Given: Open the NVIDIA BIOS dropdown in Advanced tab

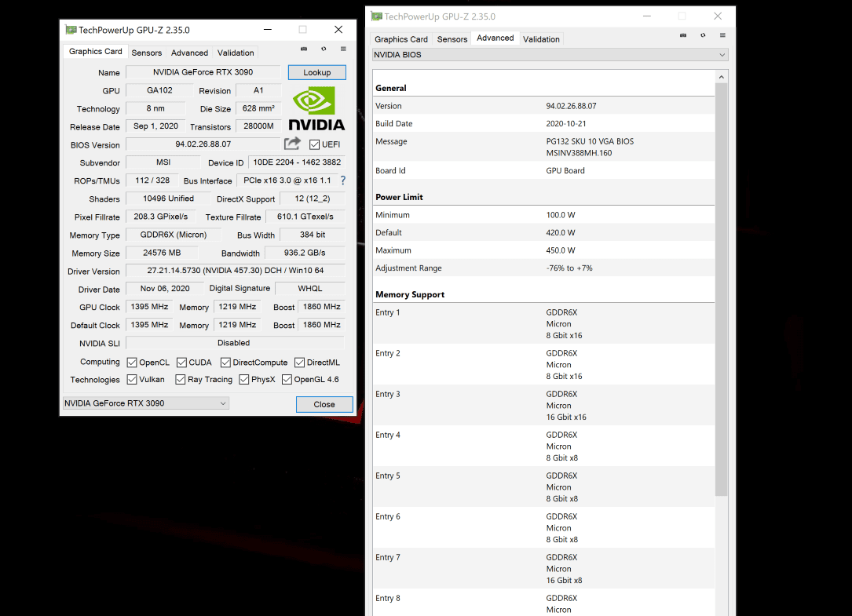Looking at the screenshot, I should click(550, 54).
